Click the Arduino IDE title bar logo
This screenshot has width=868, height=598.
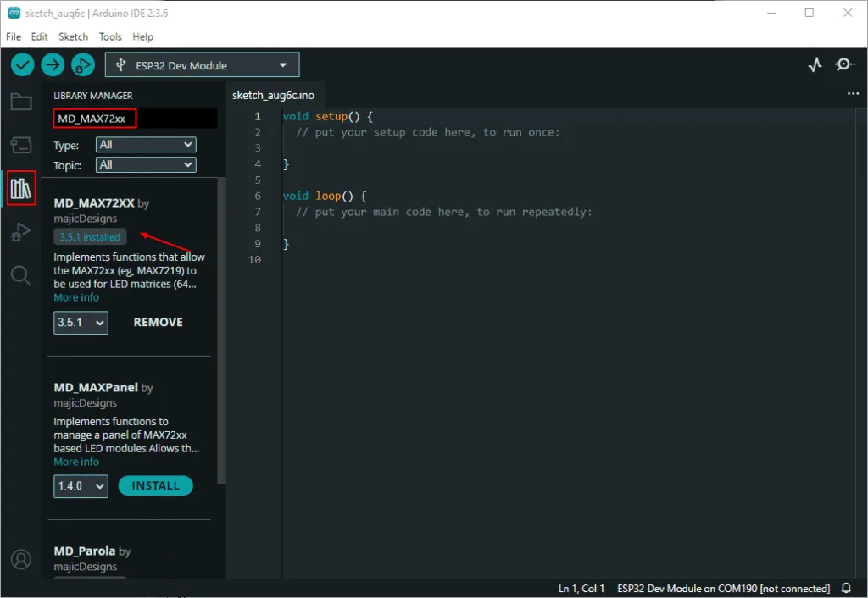click(x=14, y=13)
